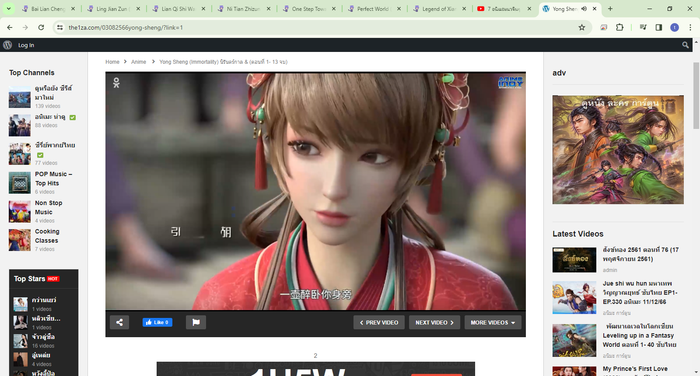The image size is (700, 376).
Task: Click the OK.ru logo on video player
Action: (117, 83)
